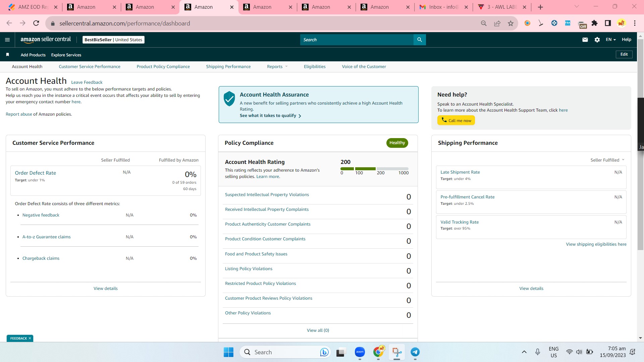
Task: Click the Account Health Rating progress bar
Action: pyautogui.click(x=374, y=169)
